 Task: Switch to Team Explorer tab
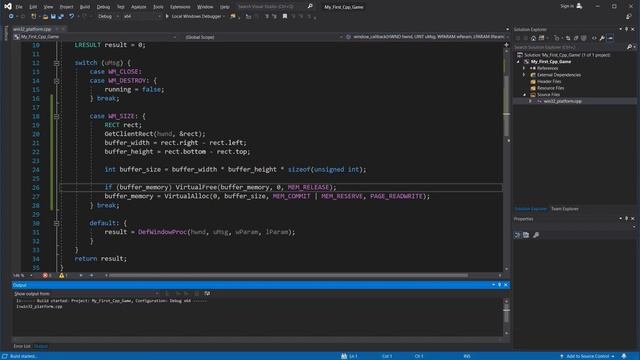click(x=565, y=209)
